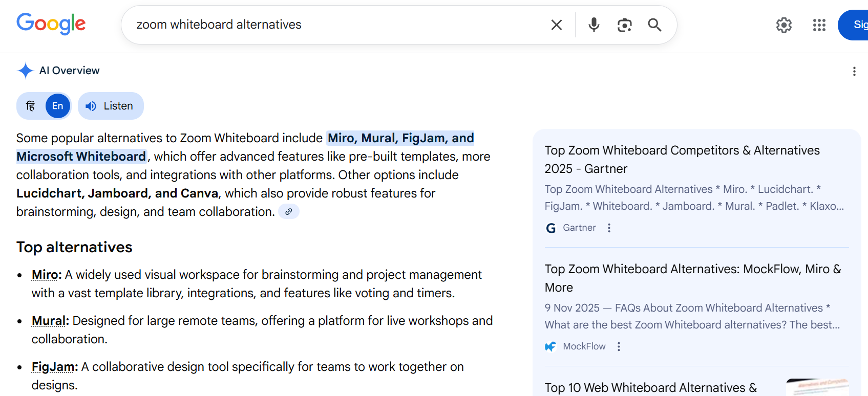The height and width of the screenshot is (396, 868).
Task: Open Gartner Top Zoom Whiteboard Competitors result
Action: tap(682, 160)
